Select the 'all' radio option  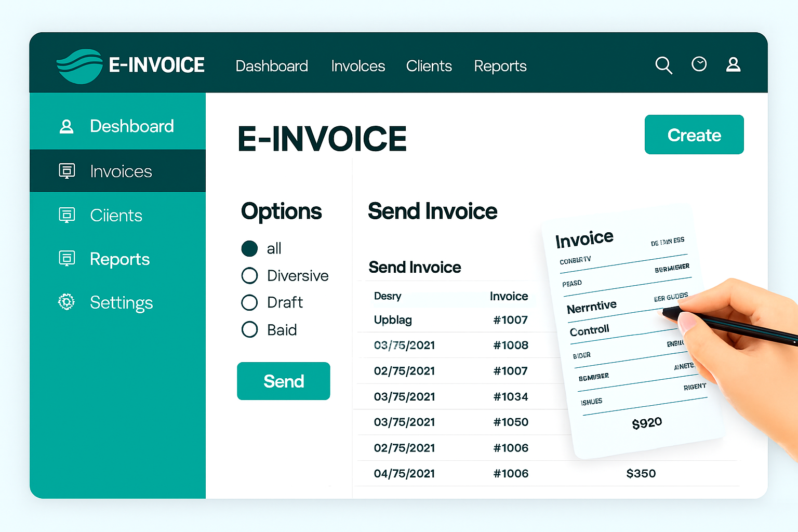[249, 248]
